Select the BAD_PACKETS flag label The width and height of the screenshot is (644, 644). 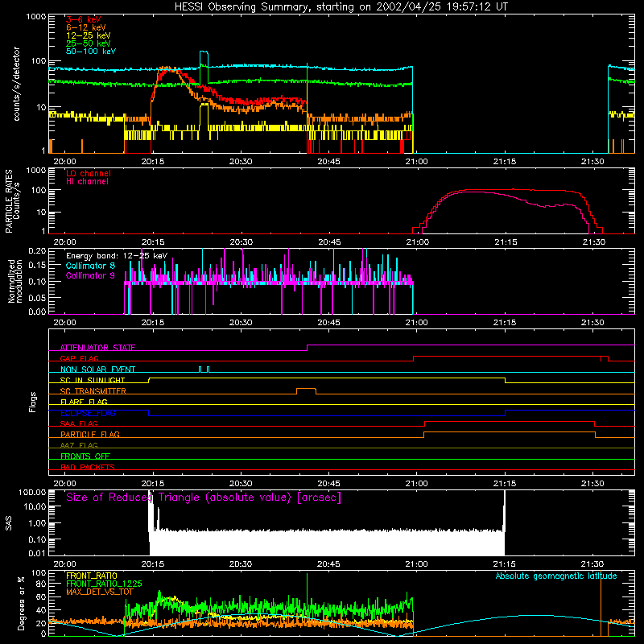coord(88,467)
